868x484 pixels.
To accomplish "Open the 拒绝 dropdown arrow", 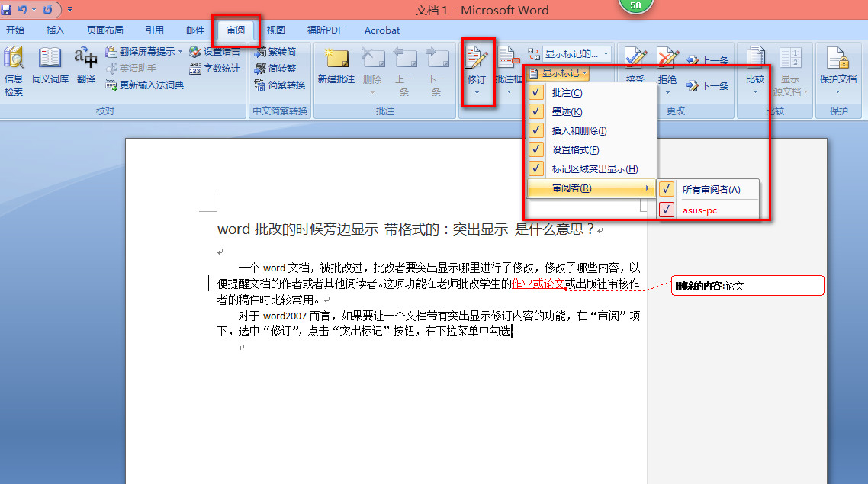I will coord(667,92).
